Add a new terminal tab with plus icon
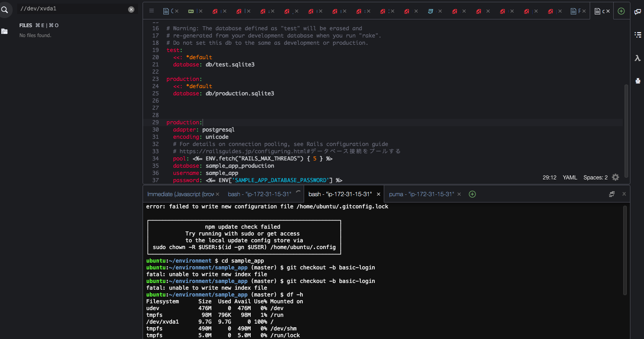The width and height of the screenshot is (644, 339). tap(472, 194)
